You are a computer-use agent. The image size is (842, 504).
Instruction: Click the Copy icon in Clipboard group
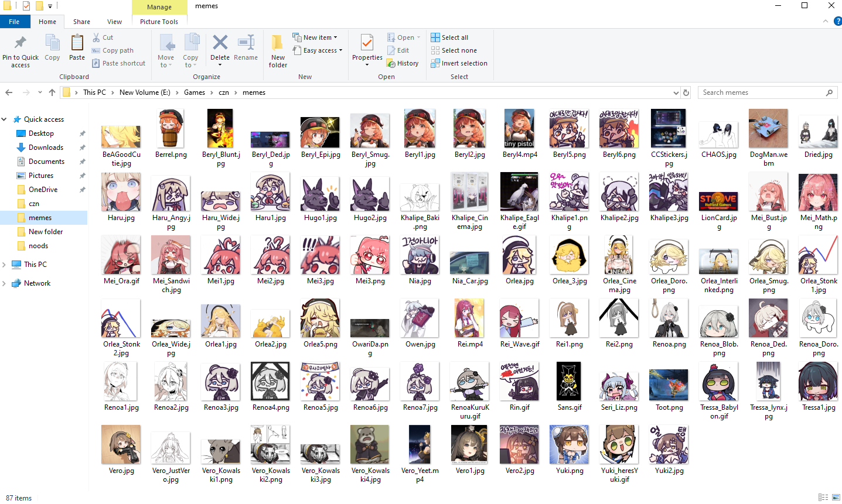[x=52, y=43]
